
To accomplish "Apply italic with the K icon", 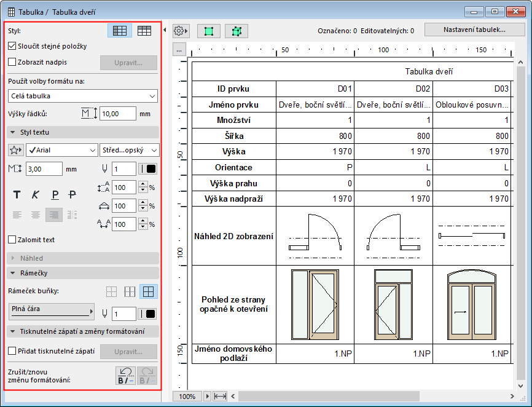I will 36,195.
